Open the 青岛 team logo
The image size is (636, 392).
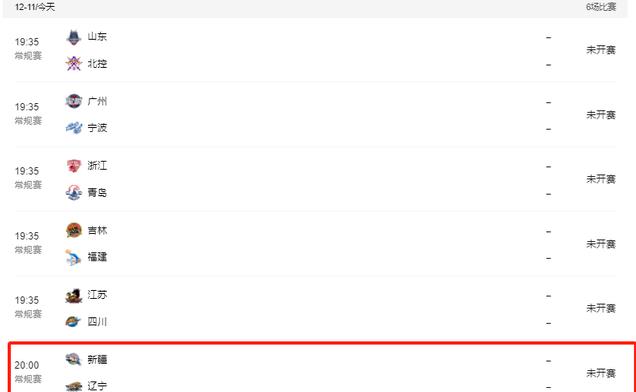click(x=73, y=192)
